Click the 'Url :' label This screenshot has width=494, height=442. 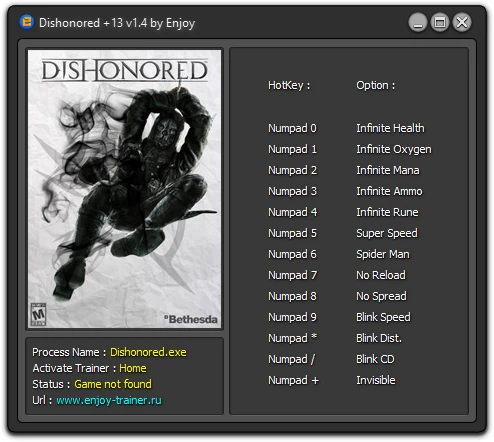click(x=42, y=400)
